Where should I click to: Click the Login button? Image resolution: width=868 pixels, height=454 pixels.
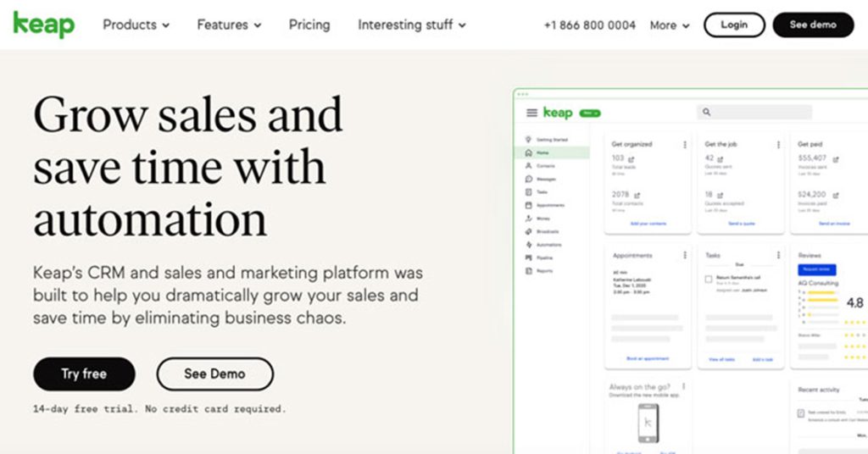pos(735,25)
